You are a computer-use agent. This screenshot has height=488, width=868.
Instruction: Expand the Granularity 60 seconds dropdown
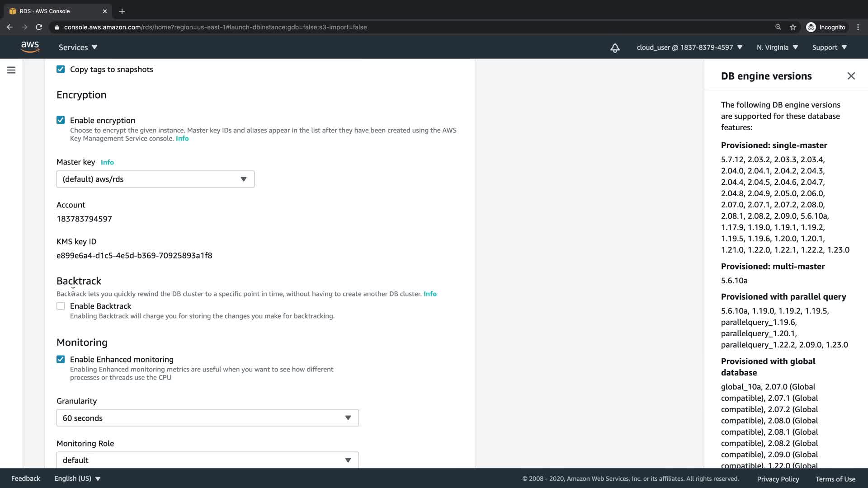207,418
